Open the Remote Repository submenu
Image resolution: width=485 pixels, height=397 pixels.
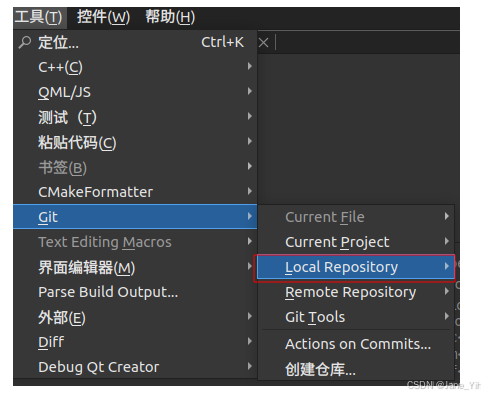[x=356, y=292]
